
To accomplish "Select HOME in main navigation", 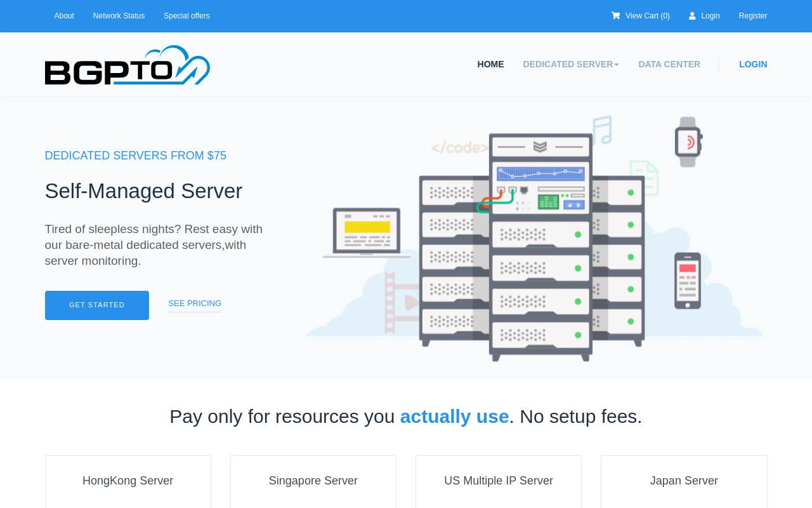I will pos(490,64).
